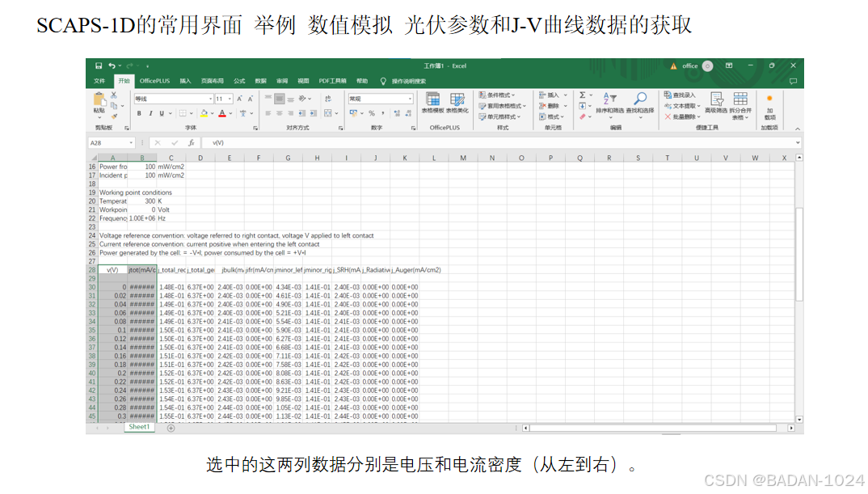Image resolution: width=868 pixels, height=494 pixels.
Task: Toggle top vertical alignment
Action: pyautogui.click(x=268, y=99)
